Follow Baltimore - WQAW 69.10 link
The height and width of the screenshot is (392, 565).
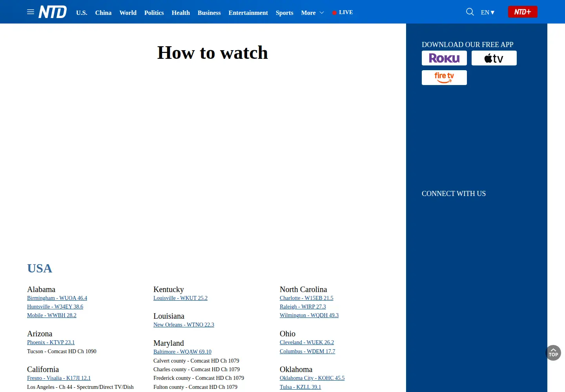(182, 352)
